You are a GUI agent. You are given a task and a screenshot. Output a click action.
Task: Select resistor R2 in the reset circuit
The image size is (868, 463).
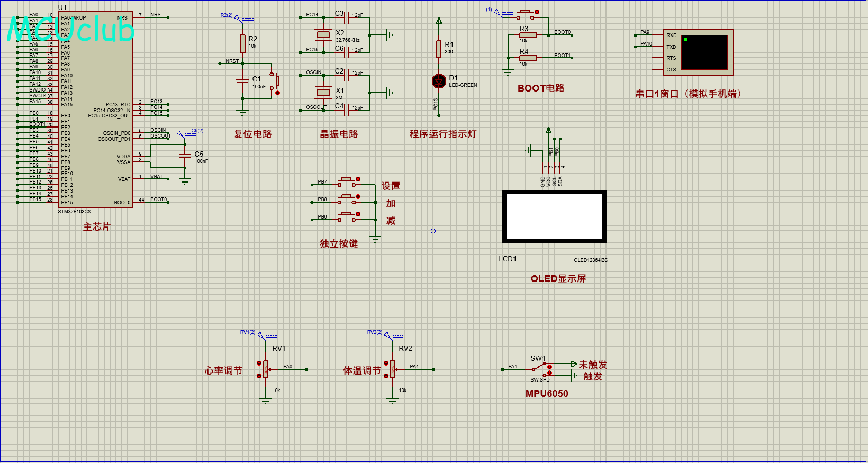[x=242, y=43]
